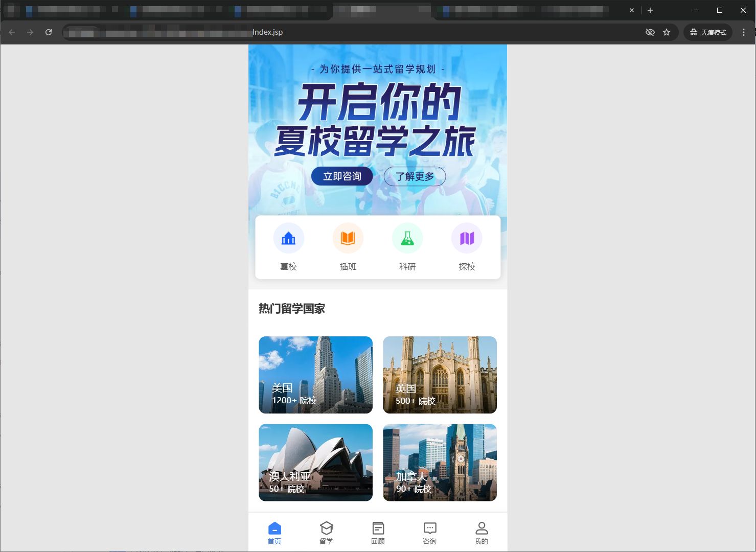The image size is (756, 552).
Task: Reload the page with the refresh button
Action: [x=49, y=32]
